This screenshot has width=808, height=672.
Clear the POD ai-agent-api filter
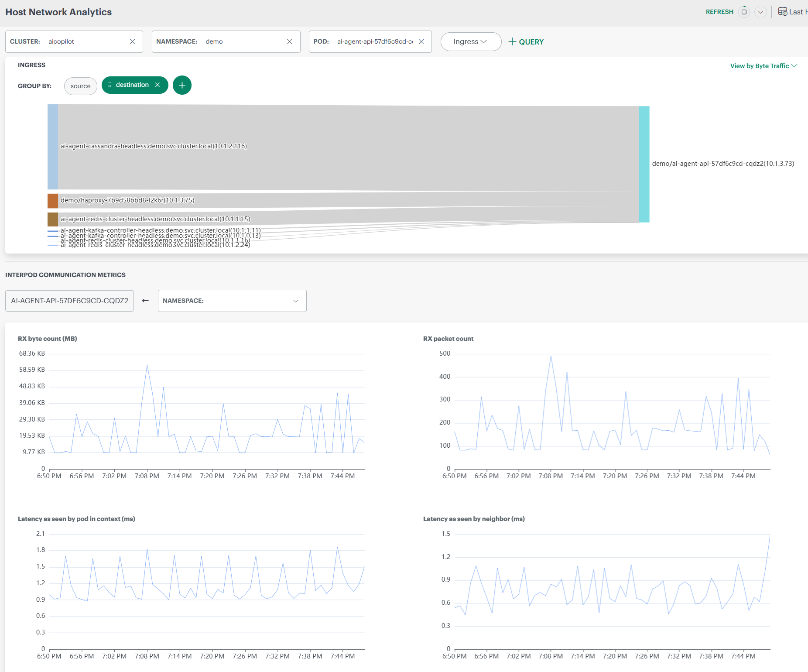pyautogui.click(x=421, y=41)
